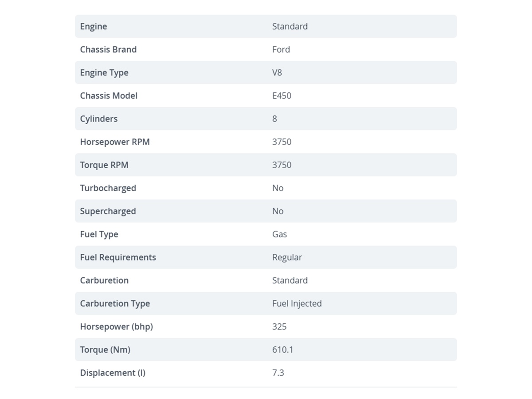Select the 325 horsepower value

[279, 326]
